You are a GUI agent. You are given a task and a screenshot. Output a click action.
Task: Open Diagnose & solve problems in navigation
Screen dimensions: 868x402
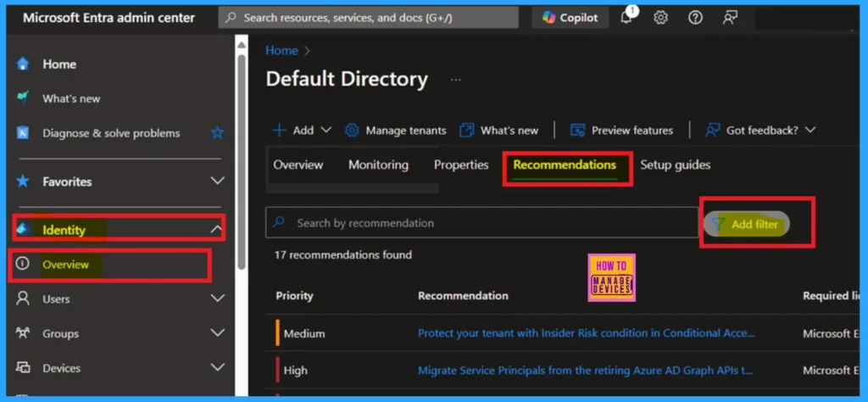point(111,133)
